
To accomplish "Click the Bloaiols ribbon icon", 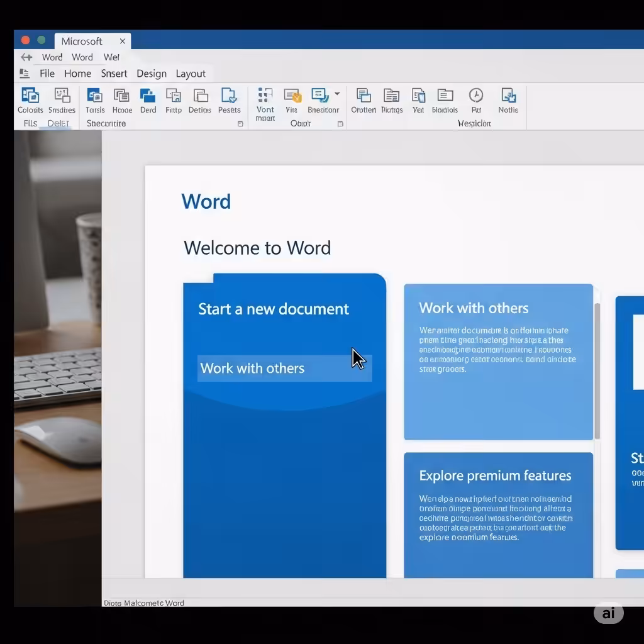I will point(445,96).
